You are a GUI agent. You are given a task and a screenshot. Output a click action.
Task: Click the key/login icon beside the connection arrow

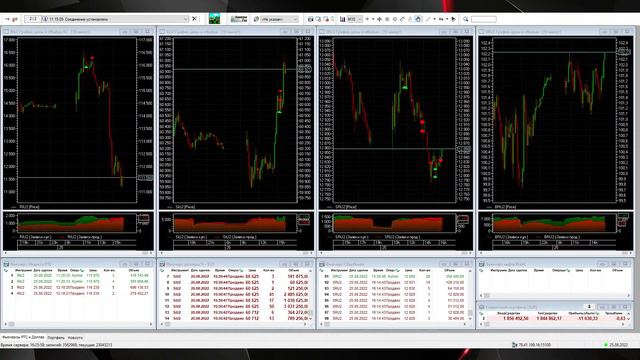(15, 19)
